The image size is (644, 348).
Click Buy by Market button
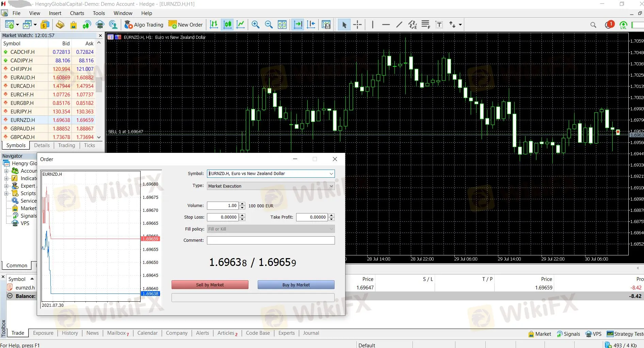click(x=296, y=285)
